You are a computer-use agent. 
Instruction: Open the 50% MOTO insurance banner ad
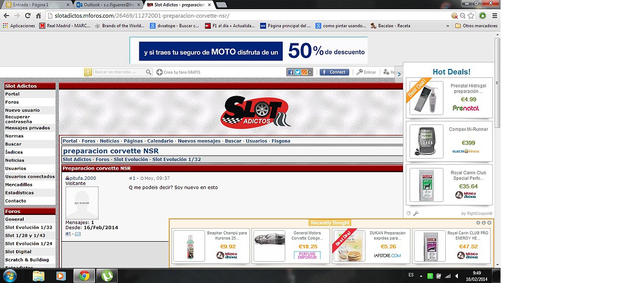[249, 50]
